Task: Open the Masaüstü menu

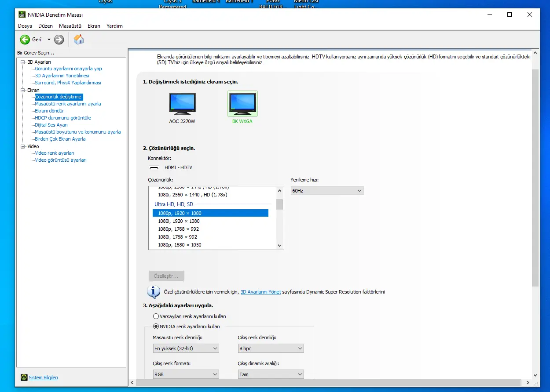Action: tap(70, 26)
